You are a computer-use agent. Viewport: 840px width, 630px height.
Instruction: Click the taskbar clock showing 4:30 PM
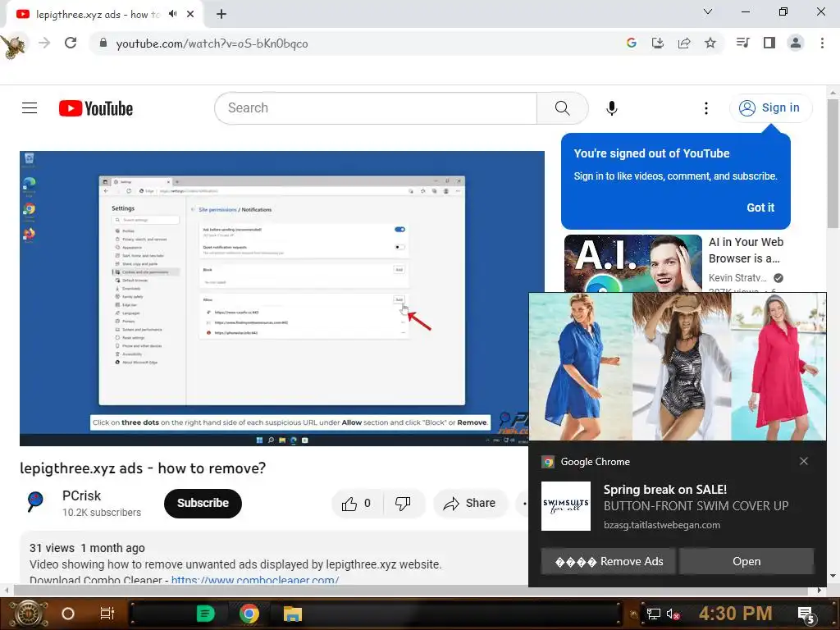tap(736, 614)
